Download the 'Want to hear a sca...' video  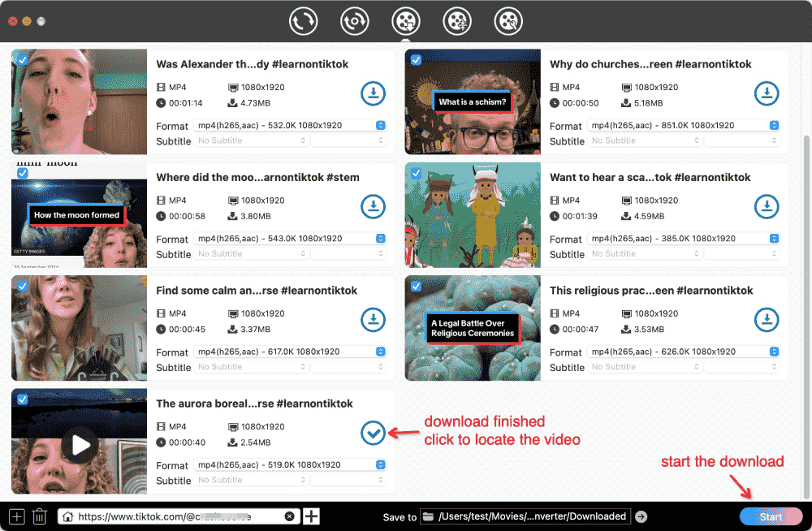[x=767, y=206]
